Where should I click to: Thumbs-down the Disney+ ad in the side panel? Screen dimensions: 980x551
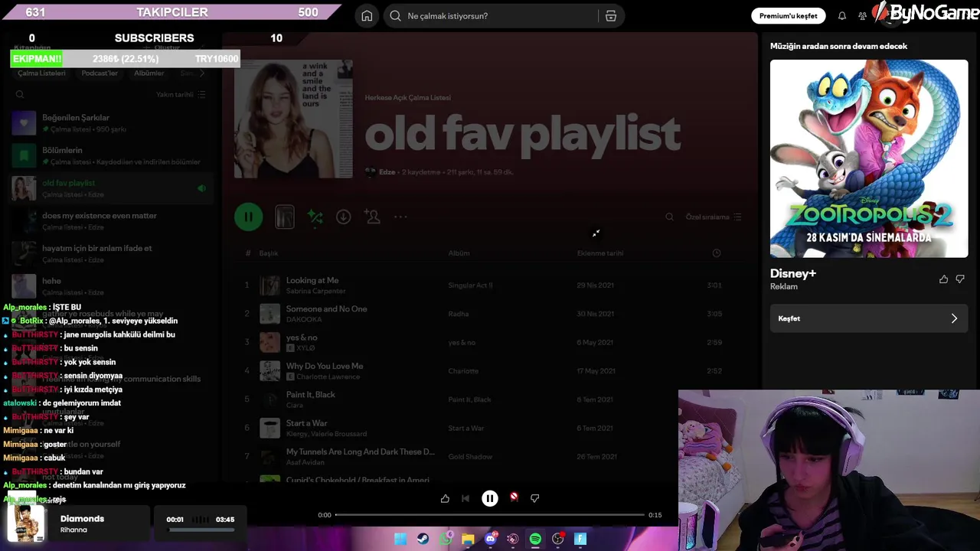click(960, 279)
